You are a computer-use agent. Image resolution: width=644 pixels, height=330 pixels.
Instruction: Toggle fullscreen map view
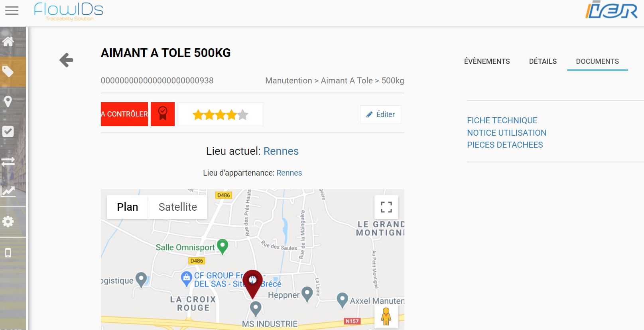386,207
